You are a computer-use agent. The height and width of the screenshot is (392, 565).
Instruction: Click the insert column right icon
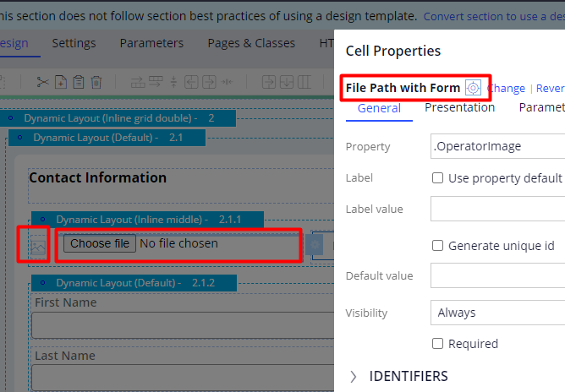coord(210,82)
